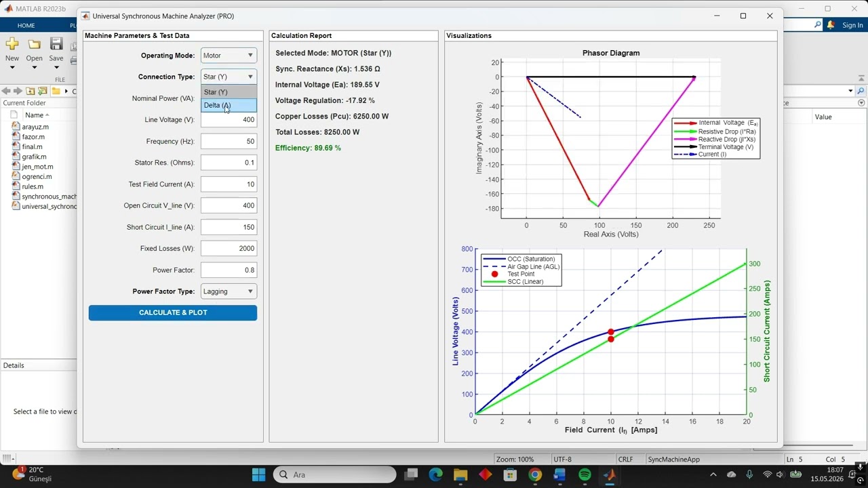Click the Wi-Fi icon in system tray
The width and height of the screenshot is (868, 488).
767,474
